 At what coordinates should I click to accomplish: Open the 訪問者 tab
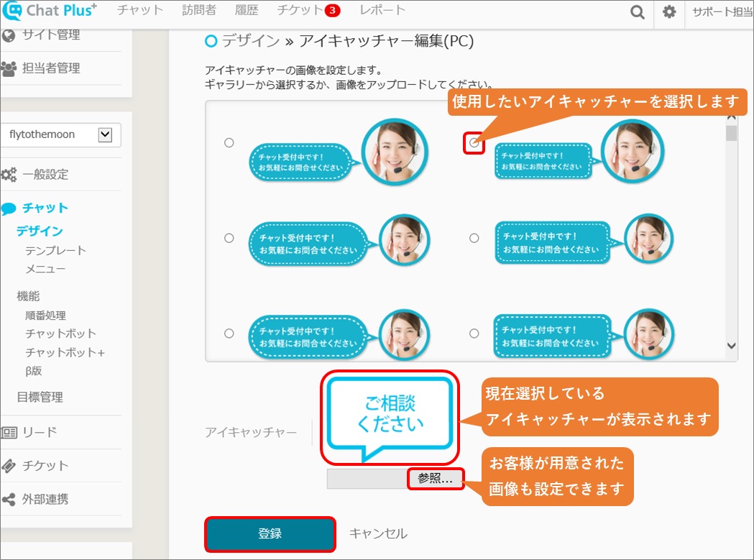199,10
